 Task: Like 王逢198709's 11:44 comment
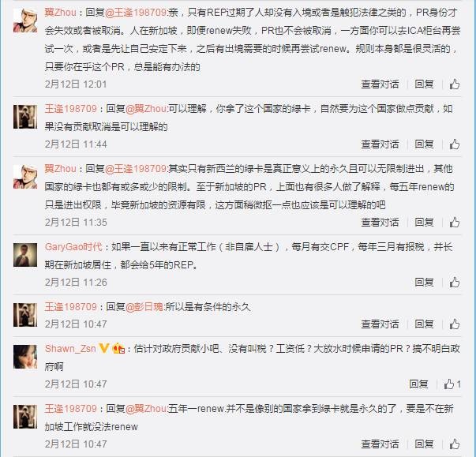(x=454, y=144)
